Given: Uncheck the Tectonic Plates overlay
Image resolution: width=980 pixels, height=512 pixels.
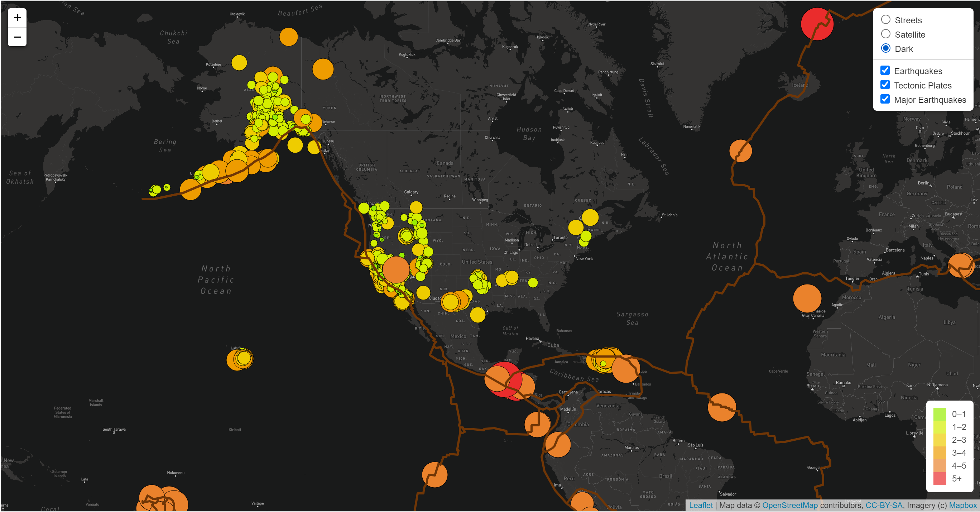Looking at the screenshot, I should coord(885,85).
